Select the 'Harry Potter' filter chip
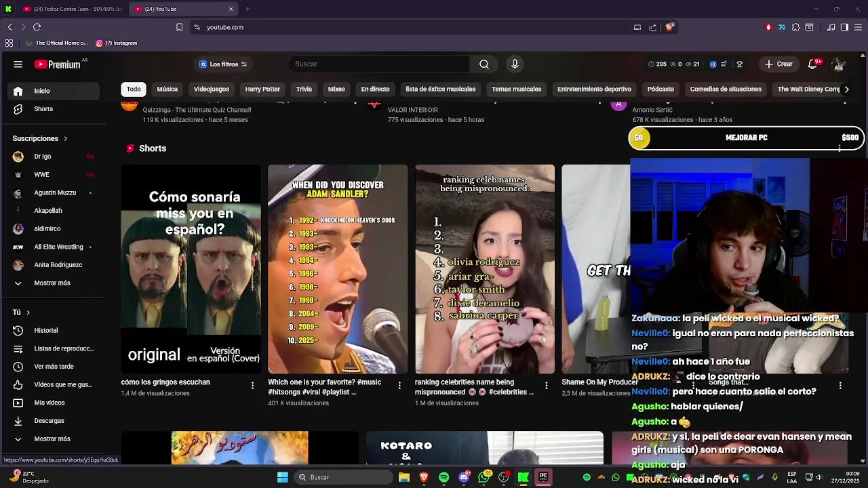868x488 pixels. click(262, 89)
